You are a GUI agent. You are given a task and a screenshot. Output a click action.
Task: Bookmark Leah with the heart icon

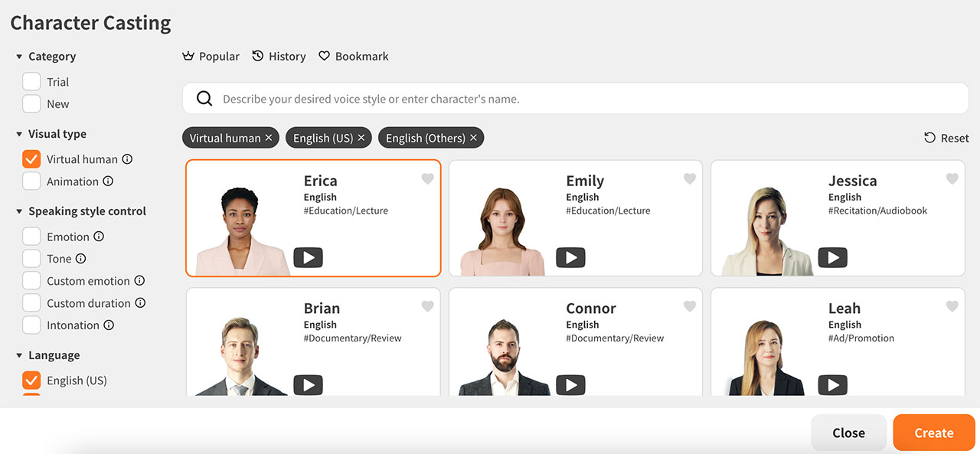(952, 306)
